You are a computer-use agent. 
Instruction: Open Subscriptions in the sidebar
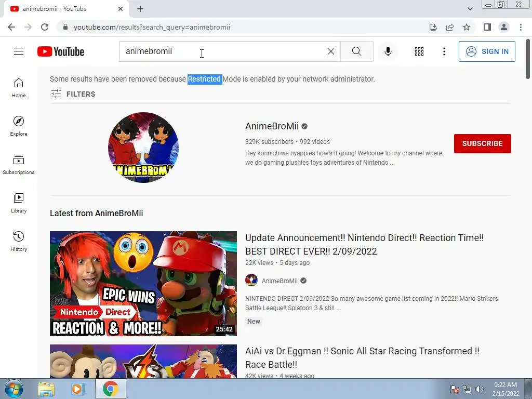click(x=19, y=164)
